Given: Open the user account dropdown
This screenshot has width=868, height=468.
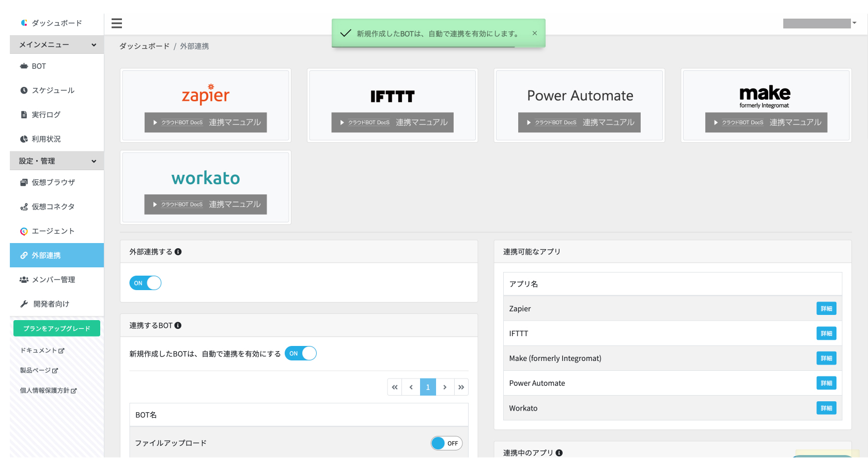Looking at the screenshot, I should tap(820, 23).
